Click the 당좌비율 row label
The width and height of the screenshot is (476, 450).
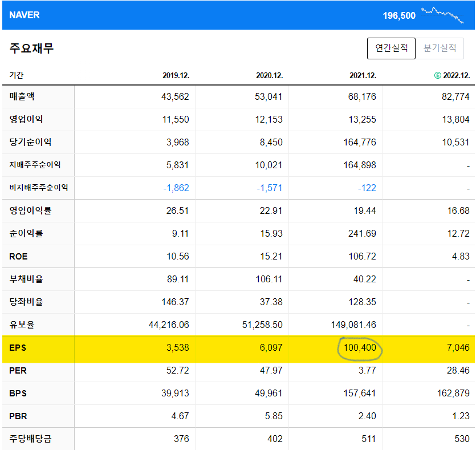tap(26, 302)
